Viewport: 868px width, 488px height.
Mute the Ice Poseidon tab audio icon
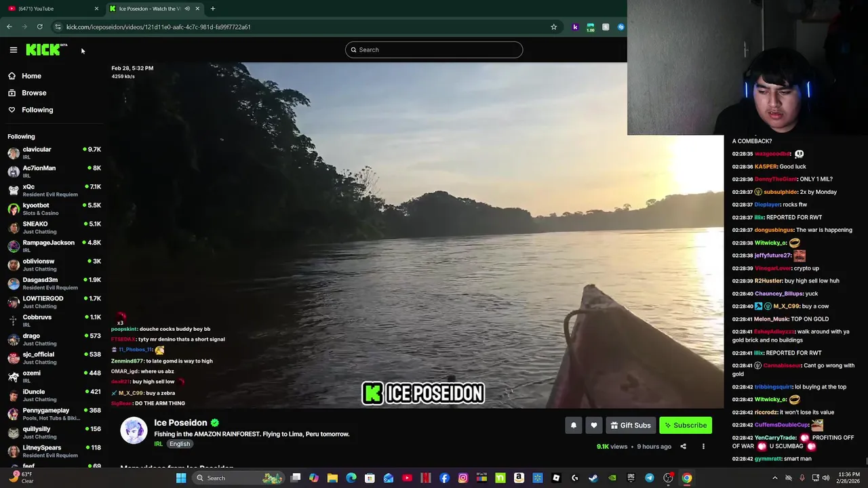(187, 9)
